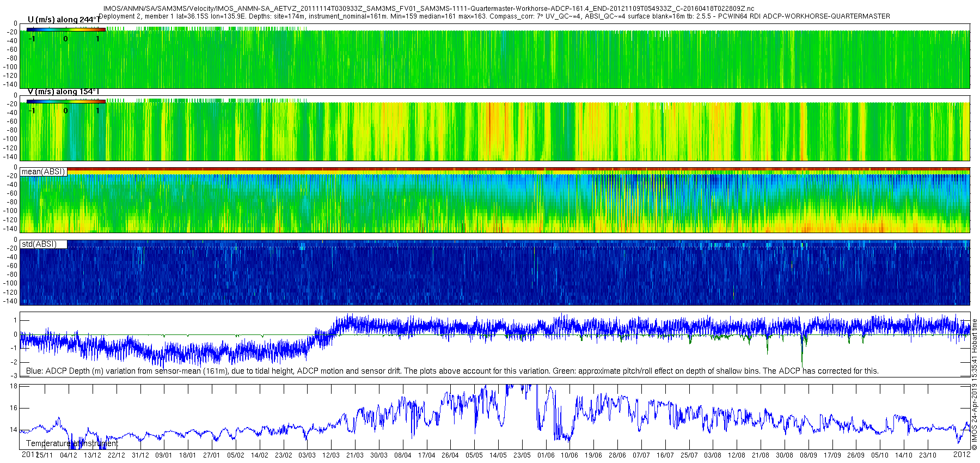Click the '22/12' date tick label
This screenshot has width=980, height=463.
(x=116, y=455)
